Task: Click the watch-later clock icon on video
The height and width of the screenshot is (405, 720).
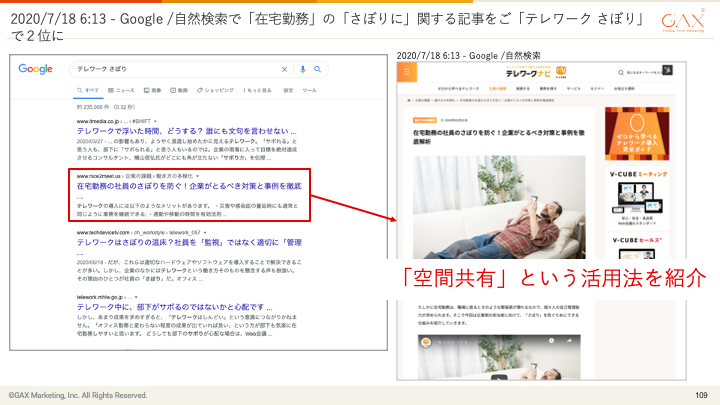Action: 551,341
